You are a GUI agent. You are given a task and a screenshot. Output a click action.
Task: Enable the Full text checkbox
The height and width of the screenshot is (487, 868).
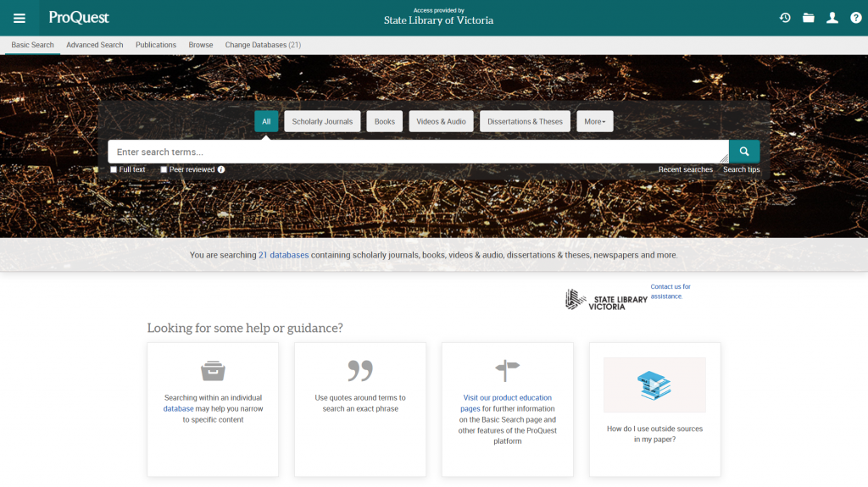click(x=114, y=169)
